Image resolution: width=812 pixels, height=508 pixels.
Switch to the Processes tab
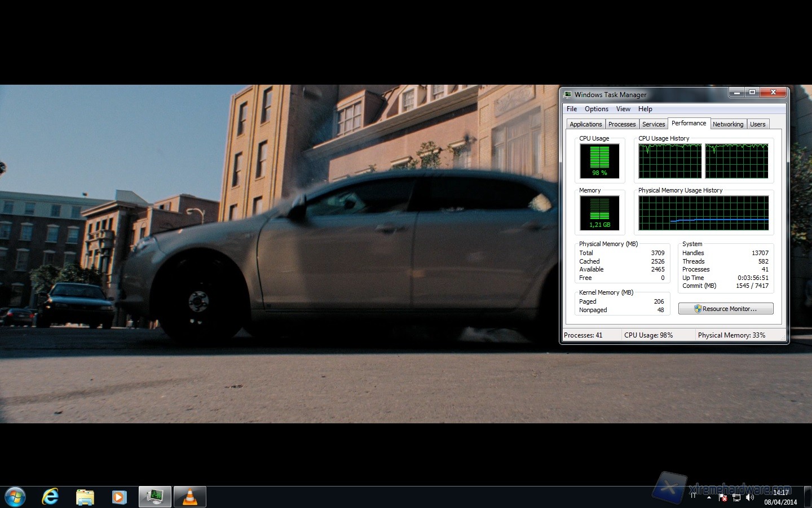622,124
